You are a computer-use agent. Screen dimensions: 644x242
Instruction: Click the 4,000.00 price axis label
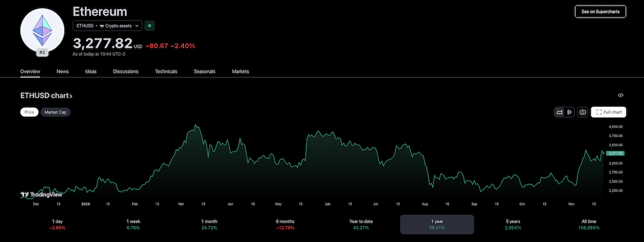tap(616, 126)
